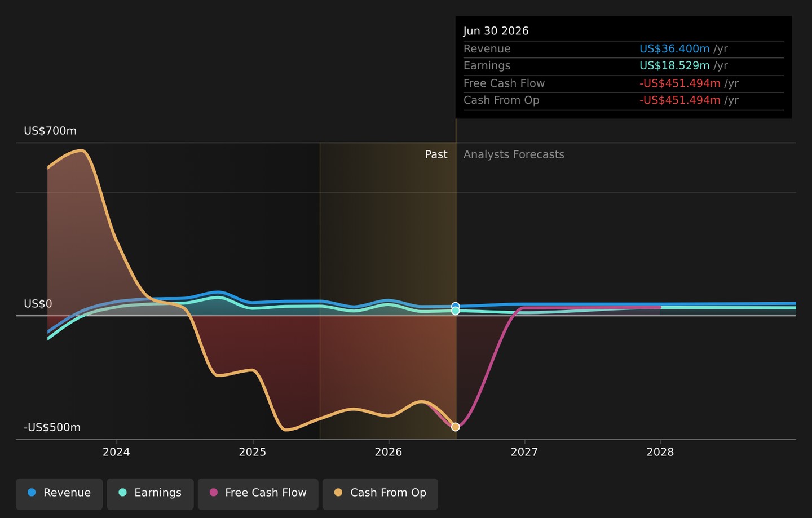The height and width of the screenshot is (518, 812).
Task: Click the 2024 x-axis label
Action: (x=116, y=452)
